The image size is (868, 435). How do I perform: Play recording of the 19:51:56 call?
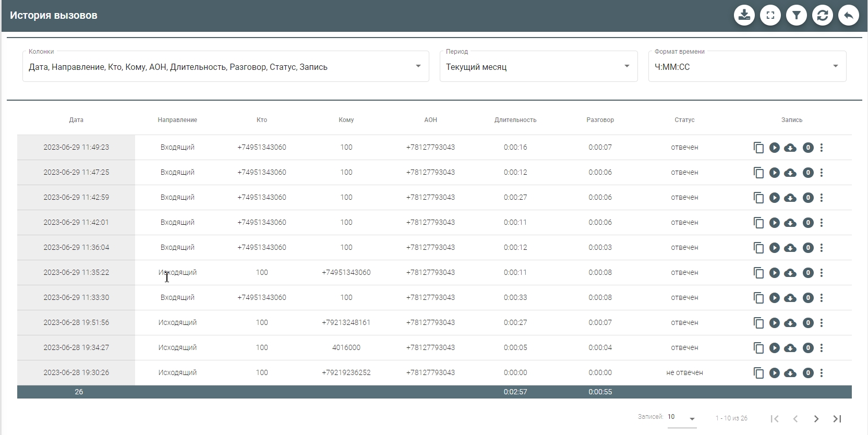pyautogui.click(x=775, y=323)
